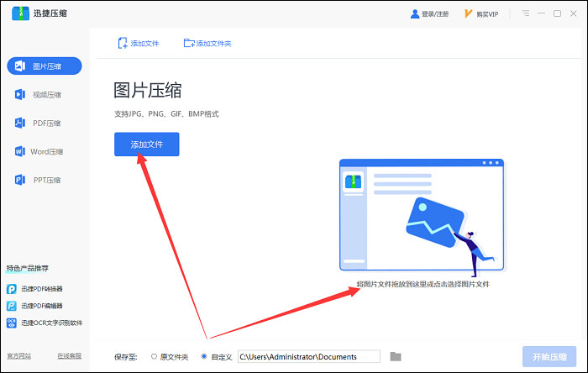Open the 在线客服 link
Screen dimensions: 588x373
tap(70, 356)
